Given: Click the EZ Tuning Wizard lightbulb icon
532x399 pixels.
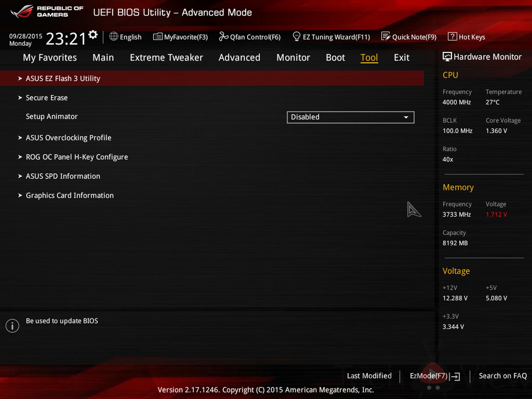Looking at the screenshot, I should (296, 36).
